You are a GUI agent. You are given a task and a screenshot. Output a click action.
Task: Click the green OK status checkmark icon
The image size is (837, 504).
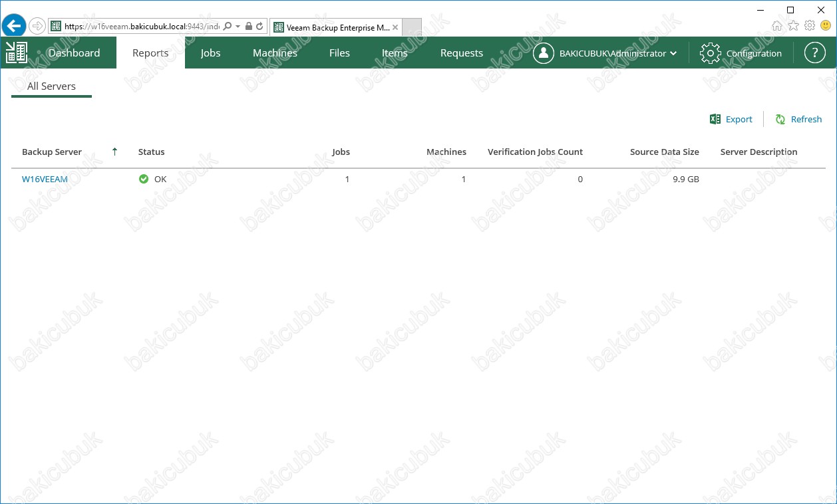pyautogui.click(x=144, y=179)
